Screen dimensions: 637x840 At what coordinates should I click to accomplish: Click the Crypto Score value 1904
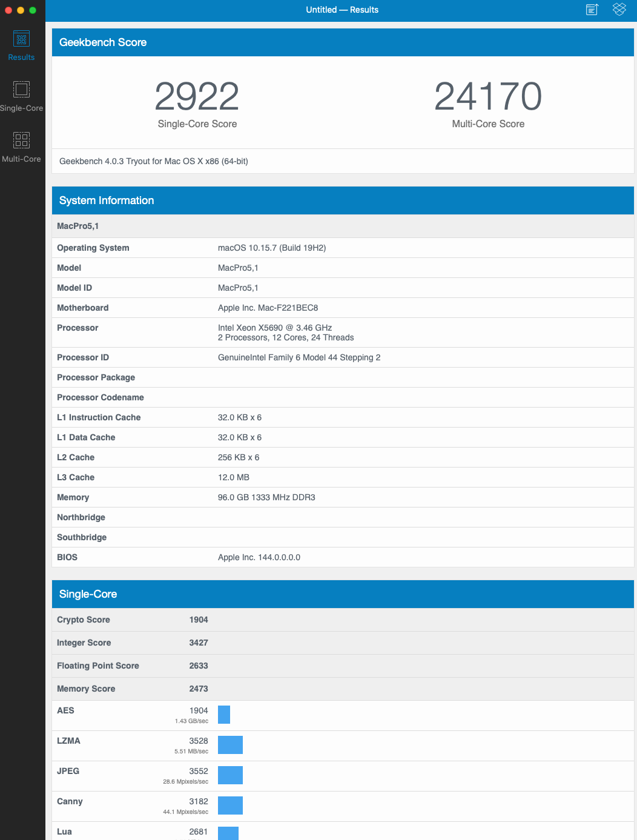[199, 620]
